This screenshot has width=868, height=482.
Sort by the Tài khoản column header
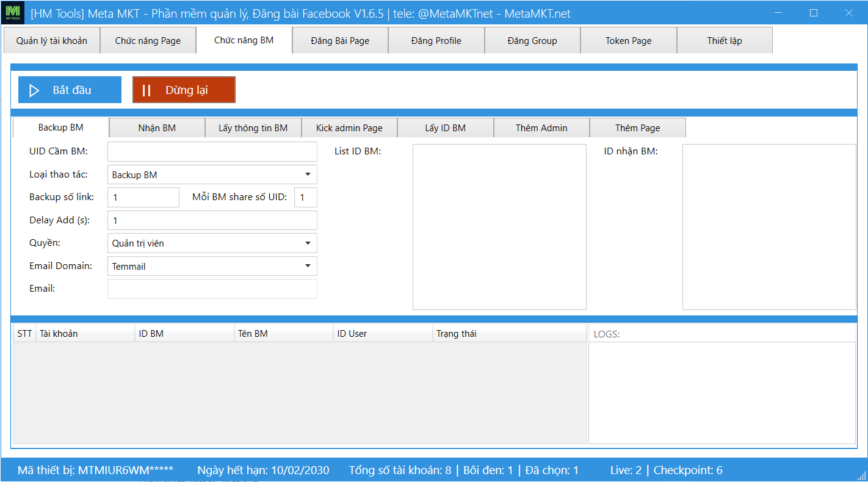click(85, 334)
